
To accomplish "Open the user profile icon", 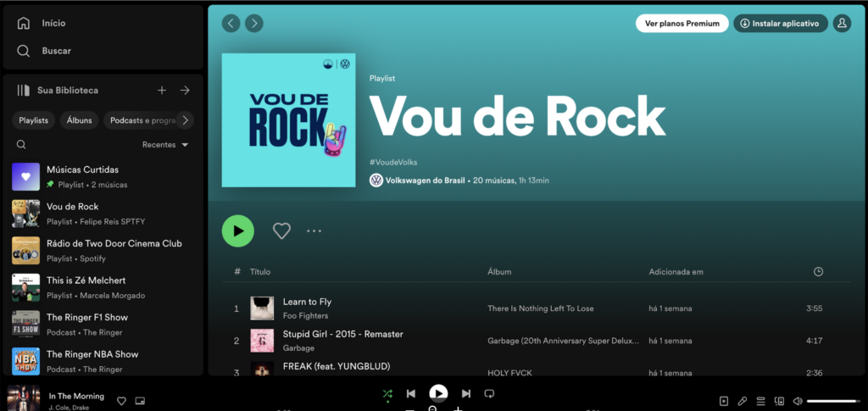I will [842, 24].
